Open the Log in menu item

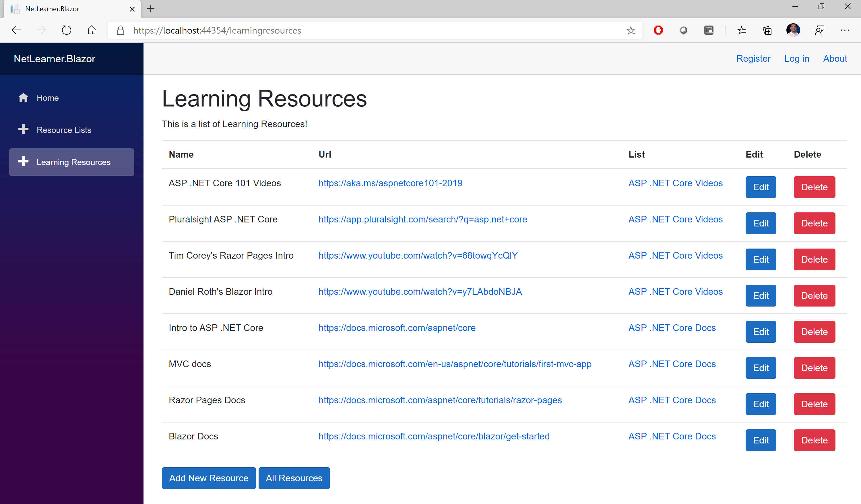coord(797,58)
